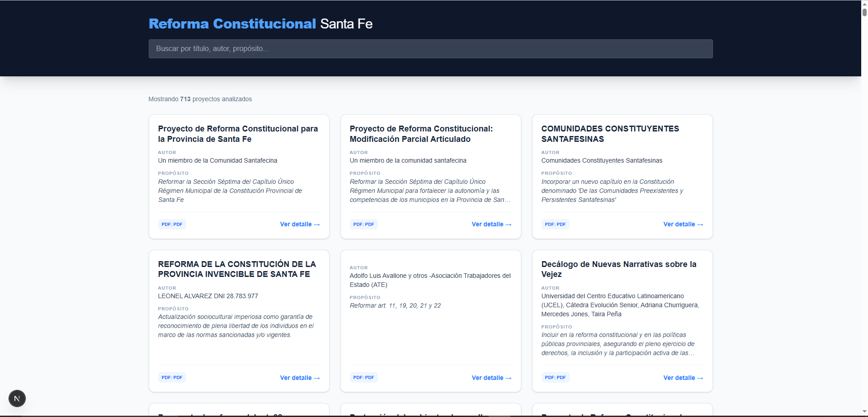Click PDF badge on Provincia Invencible card

tap(172, 378)
